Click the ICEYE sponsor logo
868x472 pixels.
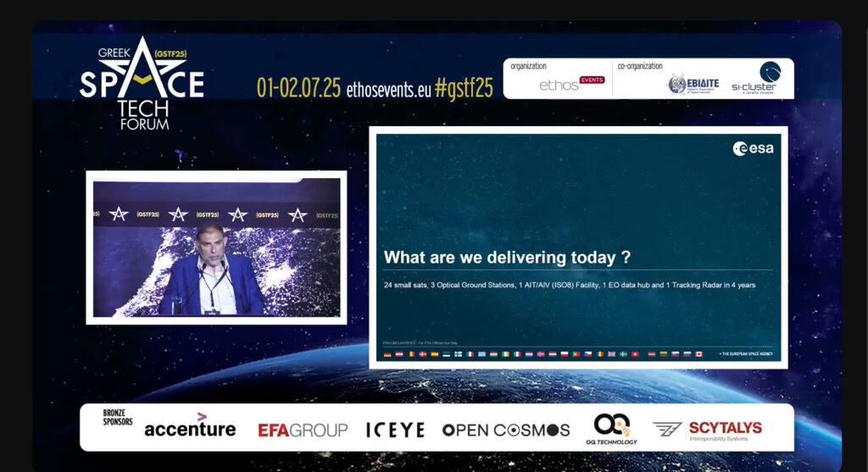(x=395, y=430)
